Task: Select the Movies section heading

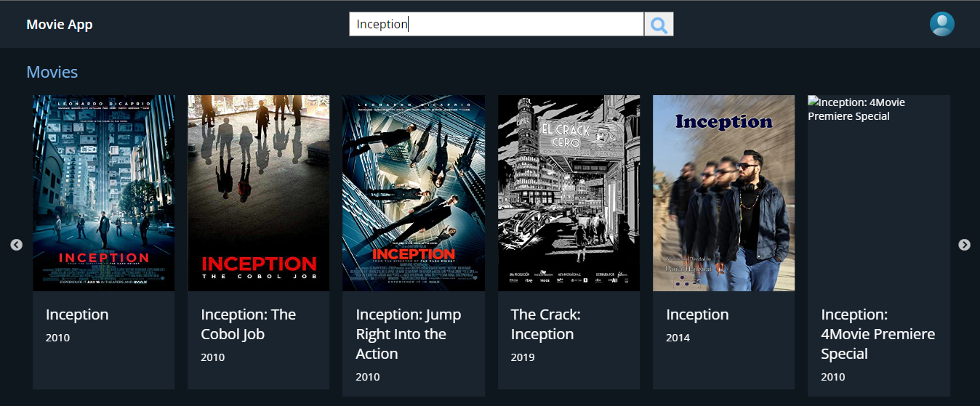Action: [x=52, y=72]
